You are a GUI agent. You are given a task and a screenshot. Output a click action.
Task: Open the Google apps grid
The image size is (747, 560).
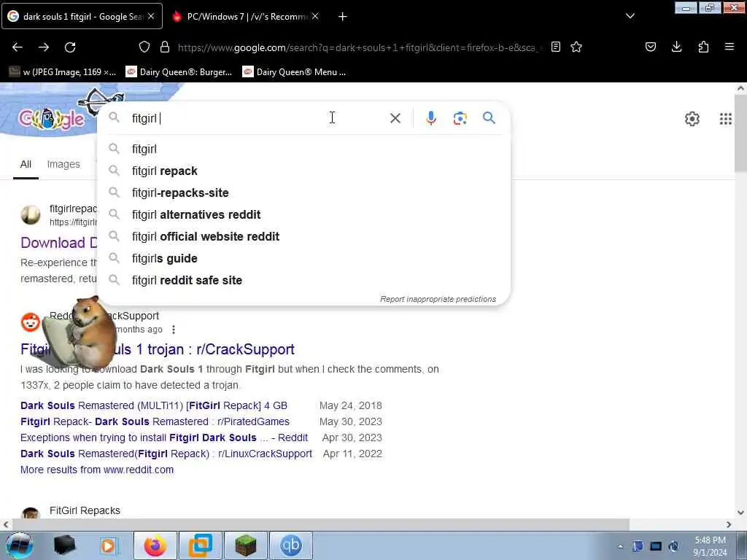click(x=726, y=119)
